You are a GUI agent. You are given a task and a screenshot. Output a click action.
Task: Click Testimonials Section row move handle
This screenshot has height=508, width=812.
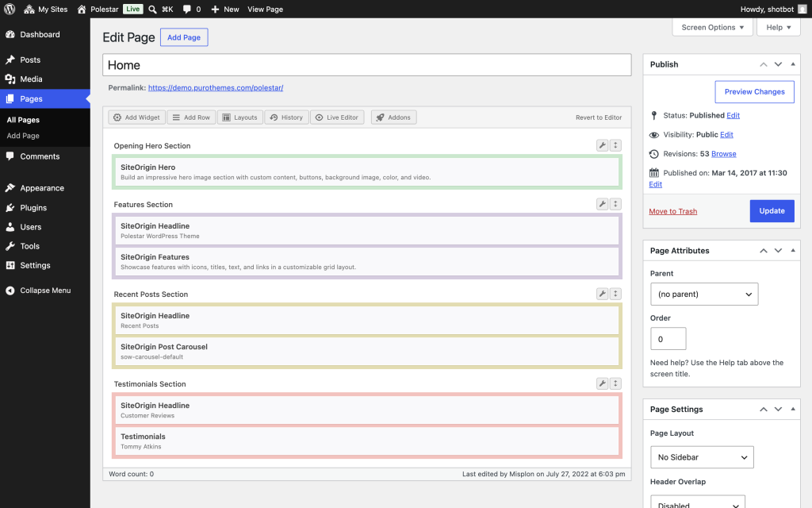pyautogui.click(x=615, y=383)
